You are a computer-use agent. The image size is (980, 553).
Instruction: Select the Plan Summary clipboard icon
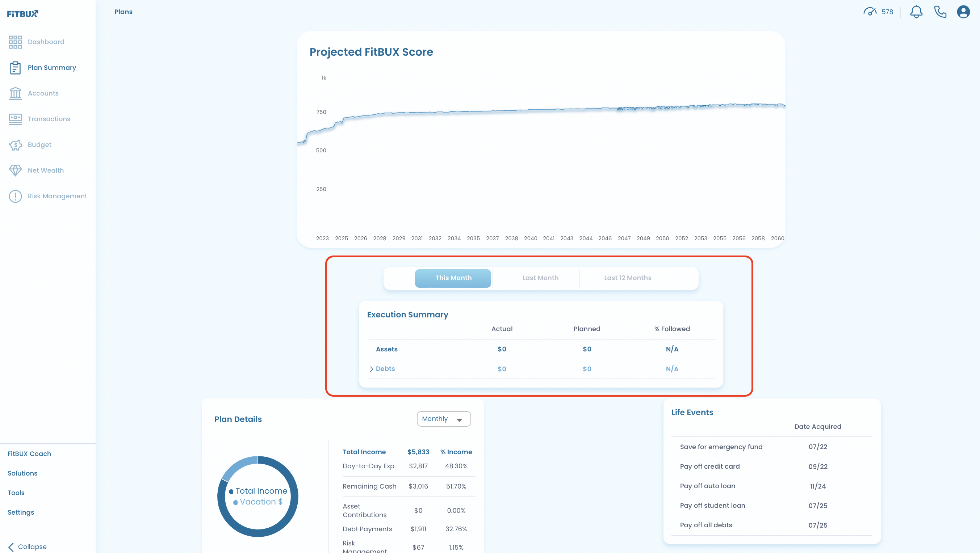click(15, 68)
